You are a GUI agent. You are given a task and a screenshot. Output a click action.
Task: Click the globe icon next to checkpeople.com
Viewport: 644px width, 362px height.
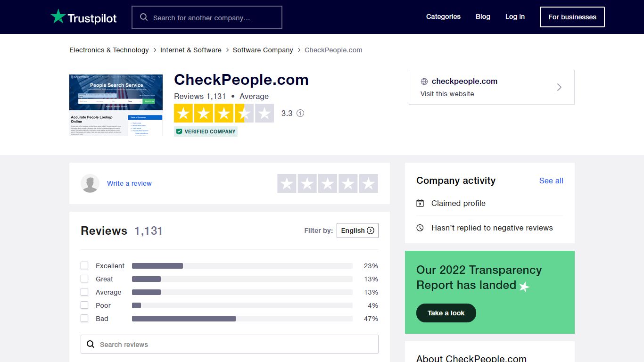coord(424,82)
